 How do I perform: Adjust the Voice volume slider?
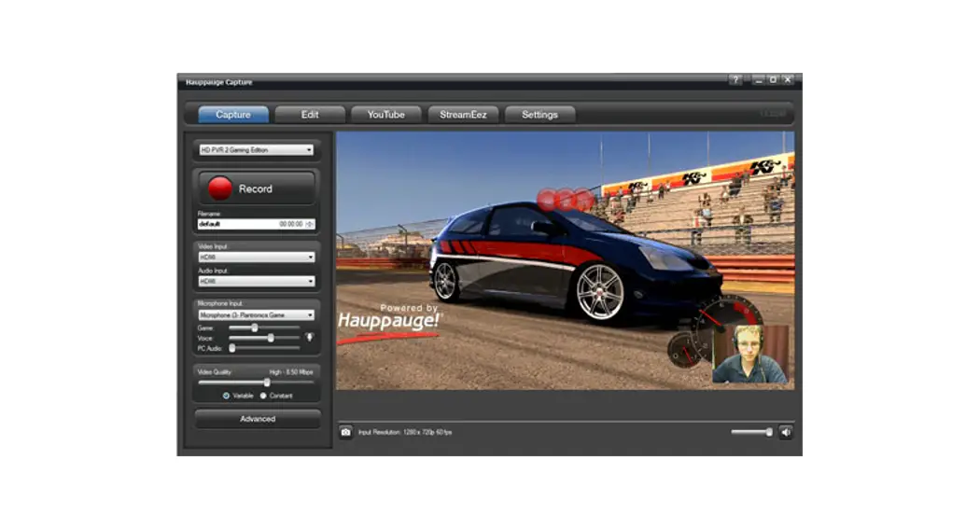tap(264, 338)
